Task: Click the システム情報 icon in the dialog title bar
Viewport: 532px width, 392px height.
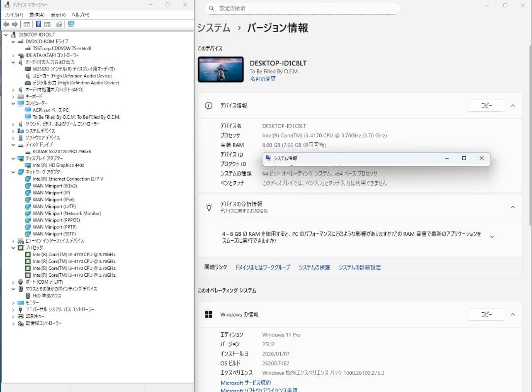Action: coord(267,158)
